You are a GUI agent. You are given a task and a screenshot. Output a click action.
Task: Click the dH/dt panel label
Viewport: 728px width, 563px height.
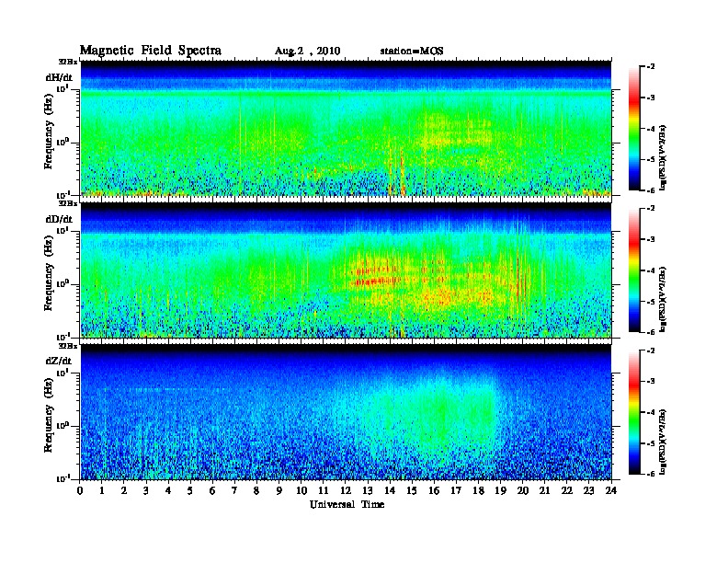point(59,77)
